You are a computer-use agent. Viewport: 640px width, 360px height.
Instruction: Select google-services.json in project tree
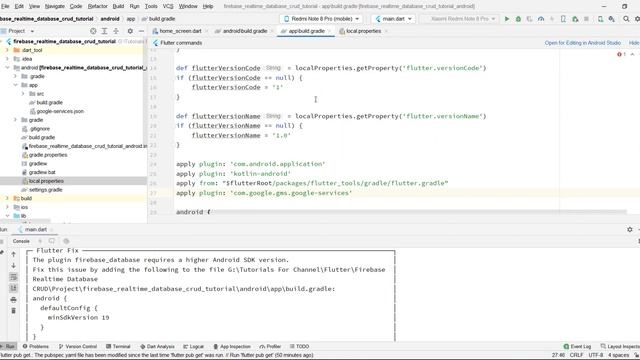coord(57,111)
